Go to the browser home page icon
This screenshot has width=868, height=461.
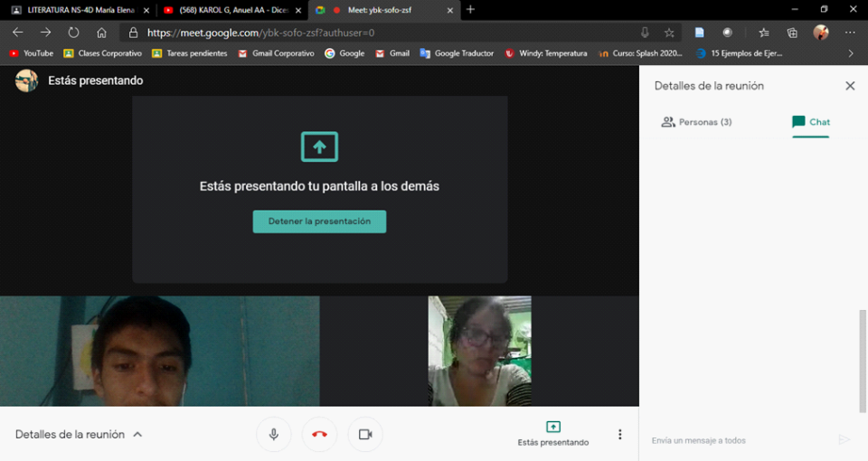pyautogui.click(x=101, y=33)
